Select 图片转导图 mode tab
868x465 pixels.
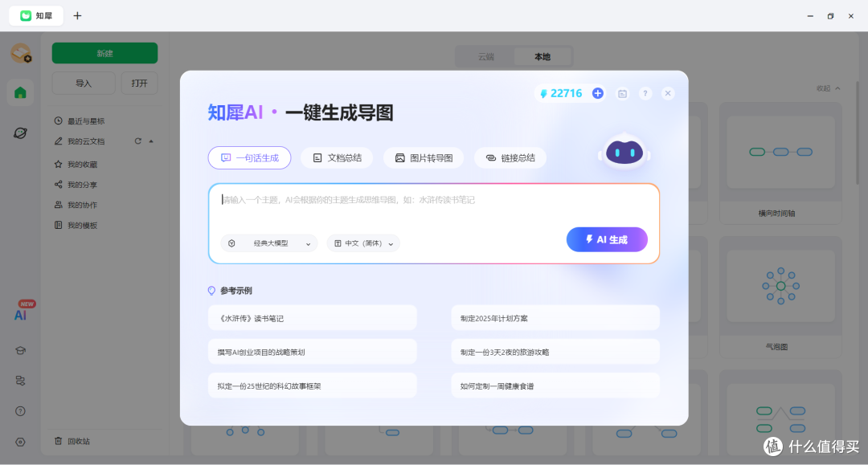pyautogui.click(x=424, y=157)
